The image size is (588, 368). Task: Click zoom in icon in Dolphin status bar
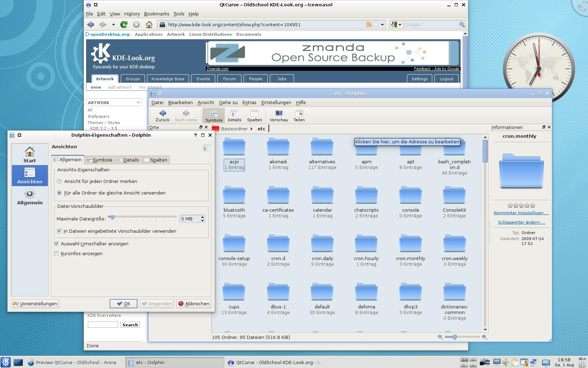484,337
